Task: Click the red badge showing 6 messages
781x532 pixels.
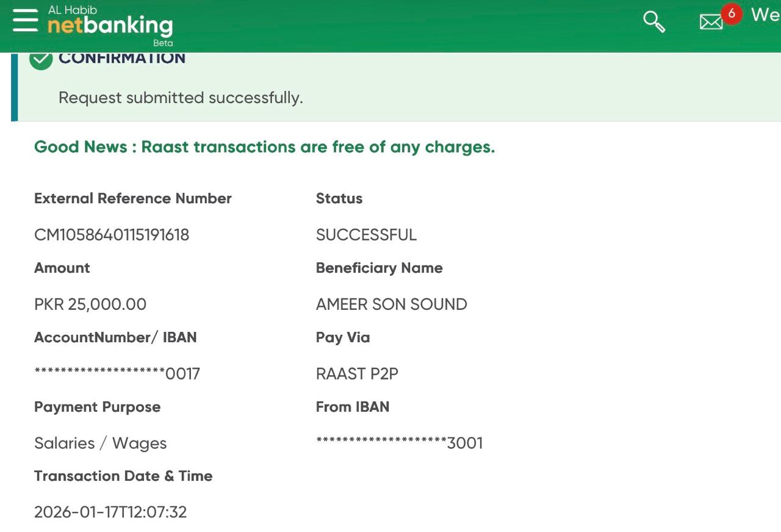Action: tap(731, 13)
